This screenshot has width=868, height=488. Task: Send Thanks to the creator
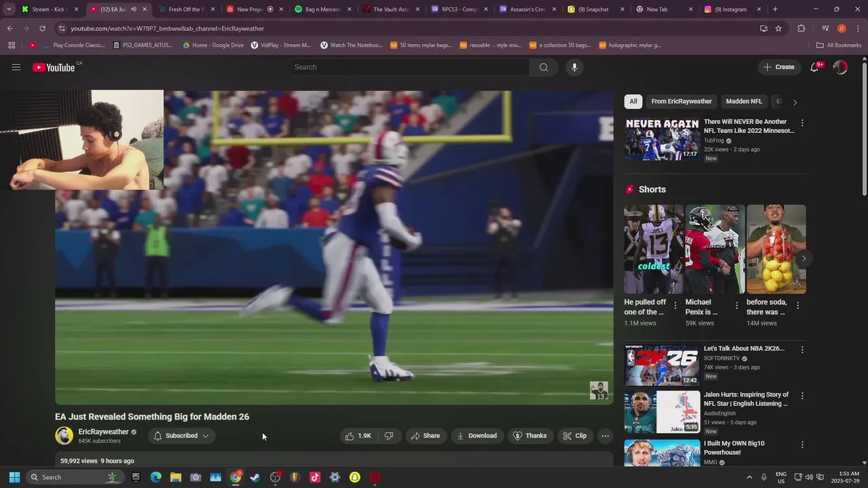pos(530,436)
